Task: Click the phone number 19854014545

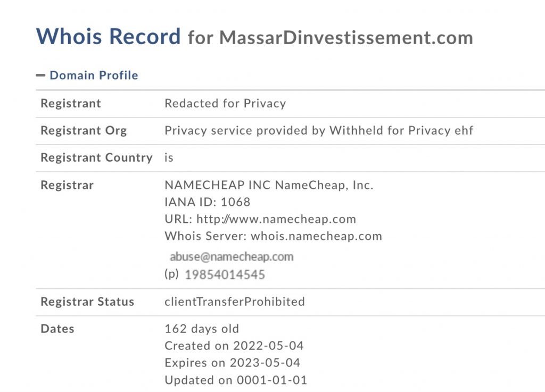Action: 225,274
